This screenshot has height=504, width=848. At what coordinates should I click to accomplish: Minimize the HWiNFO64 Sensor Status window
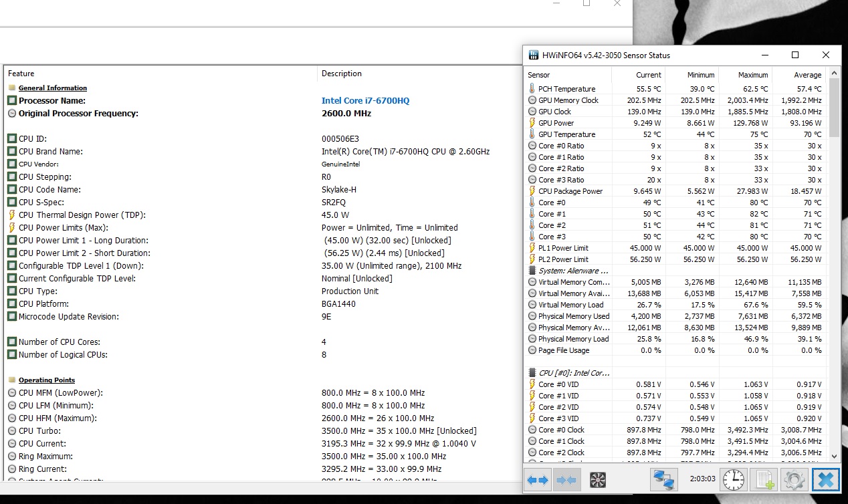tap(764, 55)
